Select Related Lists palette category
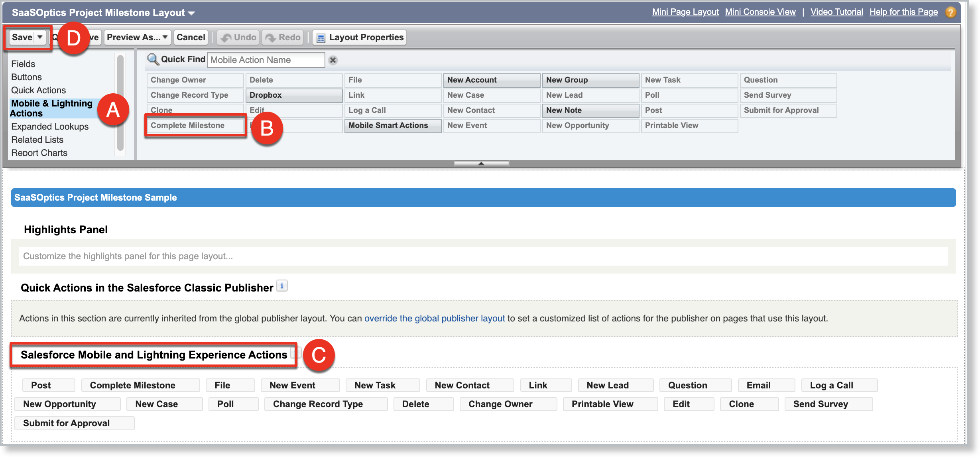Image resolution: width=980 pixels, height=457 pixels. coord(37,140)
